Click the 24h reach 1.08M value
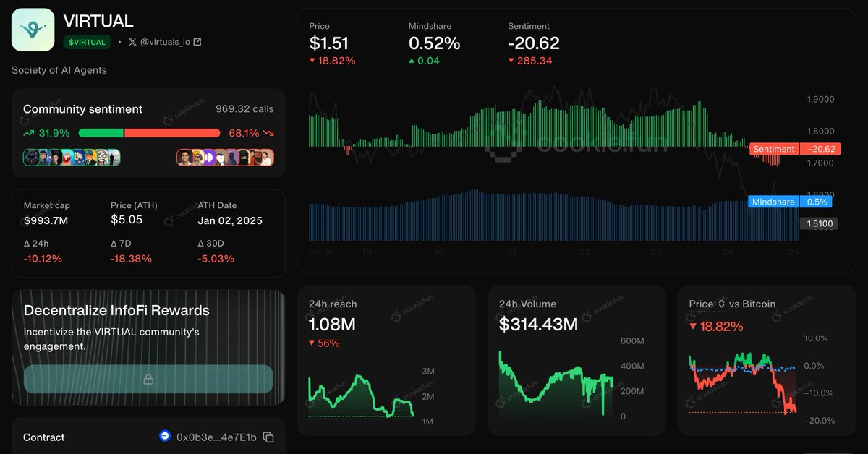The width and height of the screenshot is (868, 454). coord(332,325)
